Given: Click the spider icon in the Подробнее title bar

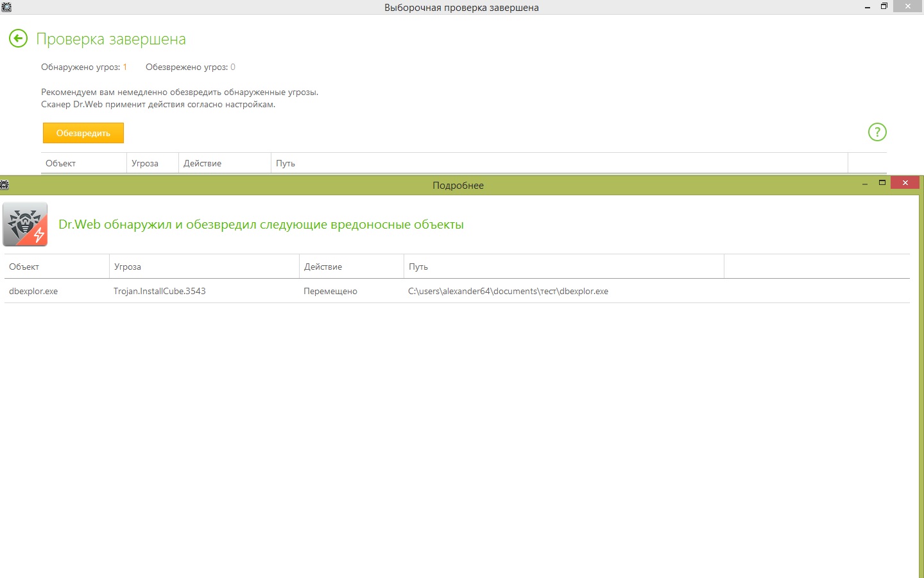Looking at the screenshot, I should coord(4,185).
